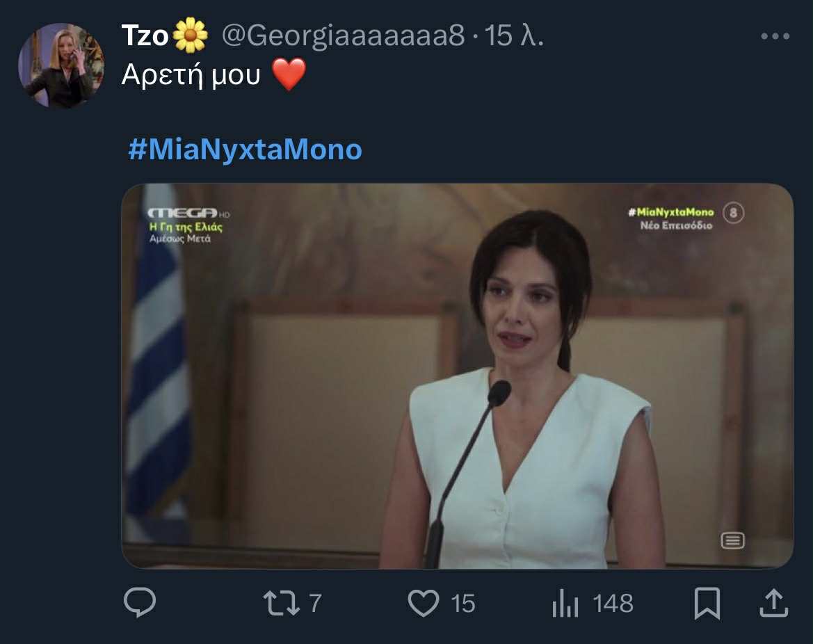Image resolution: width=813 pixels, height=644 pixels.
Task: Open the view analytics bar chart icon
Action: pyautogui.click(x=565, y=604)
